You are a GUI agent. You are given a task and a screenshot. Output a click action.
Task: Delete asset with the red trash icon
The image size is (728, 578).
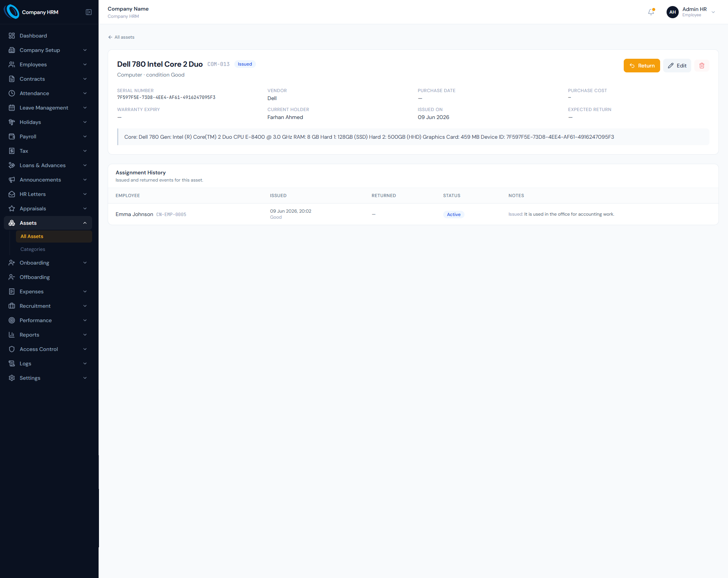(702, 66)
